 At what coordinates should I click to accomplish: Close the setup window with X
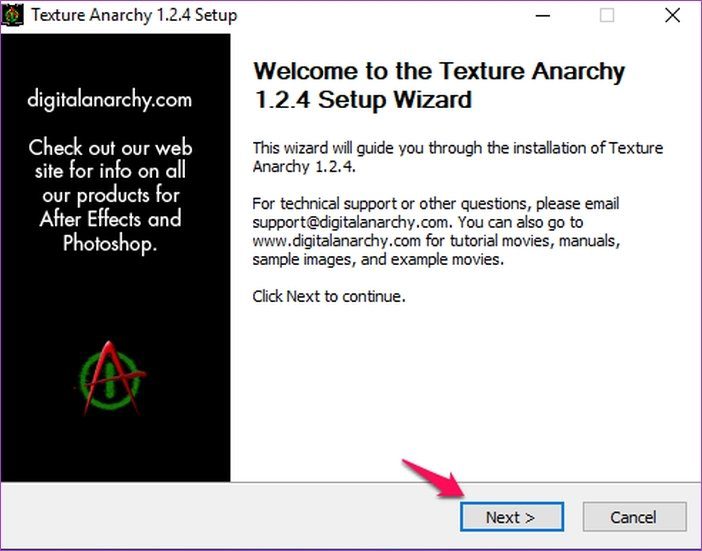[x=672, y=16]
